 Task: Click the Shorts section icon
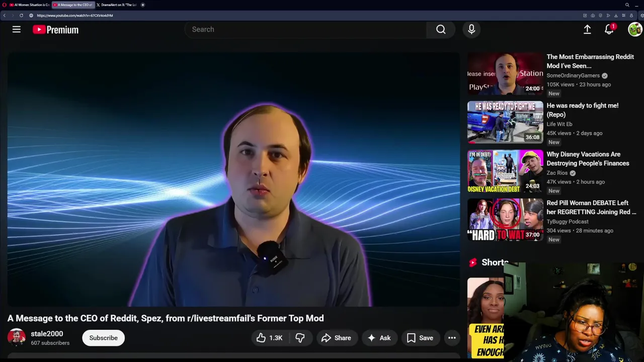pos(473,262)
